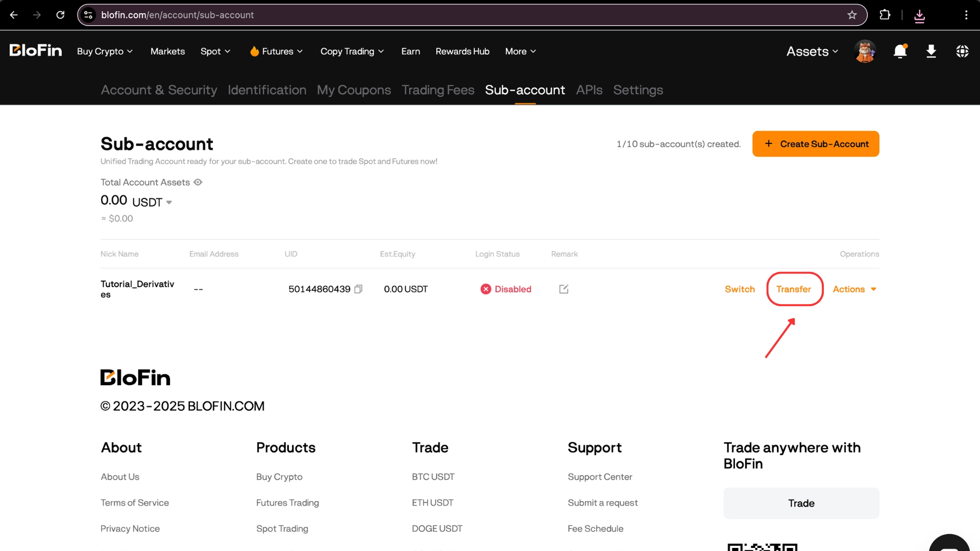Image resolution: width=980 pixels, height=551 pixels.
Task: Open Terms of Service link
Action: pos(135,503)
